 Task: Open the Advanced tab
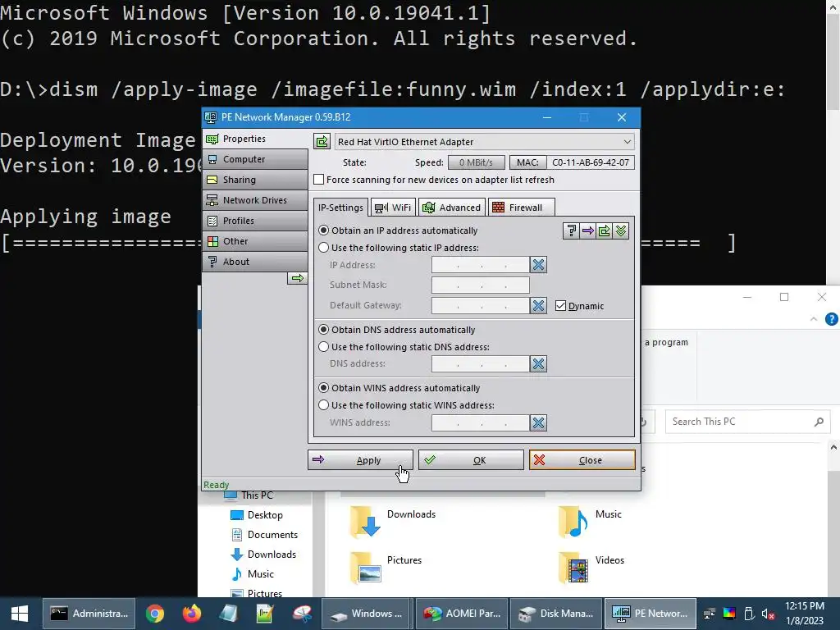[452, 208]
